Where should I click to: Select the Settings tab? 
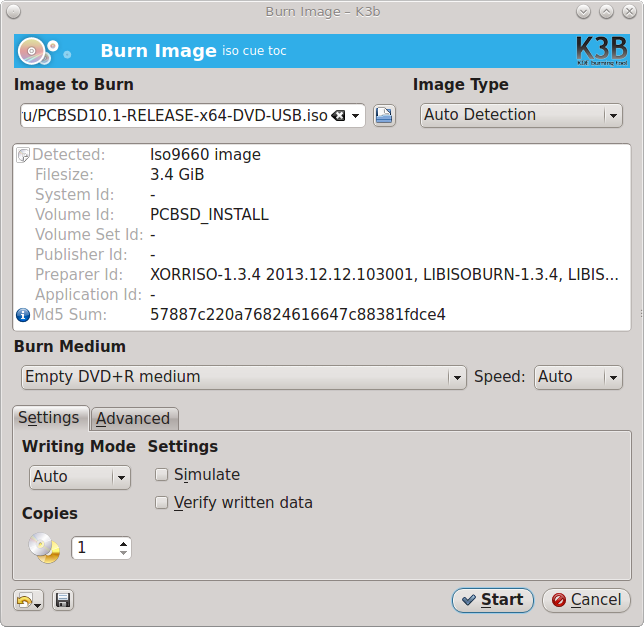click(49, 418)
